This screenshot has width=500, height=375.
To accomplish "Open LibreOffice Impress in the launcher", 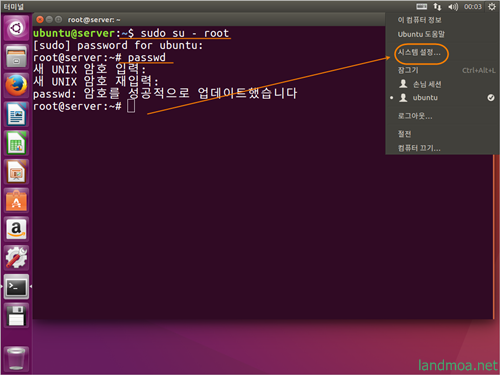I will 16,172.
